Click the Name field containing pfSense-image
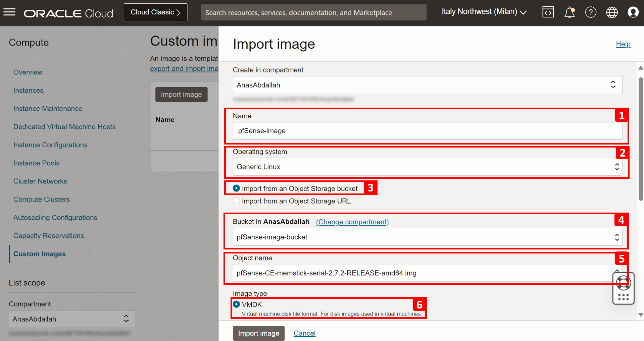The width and height of the screenshot is (644, 341). click(x=428, y=131)
